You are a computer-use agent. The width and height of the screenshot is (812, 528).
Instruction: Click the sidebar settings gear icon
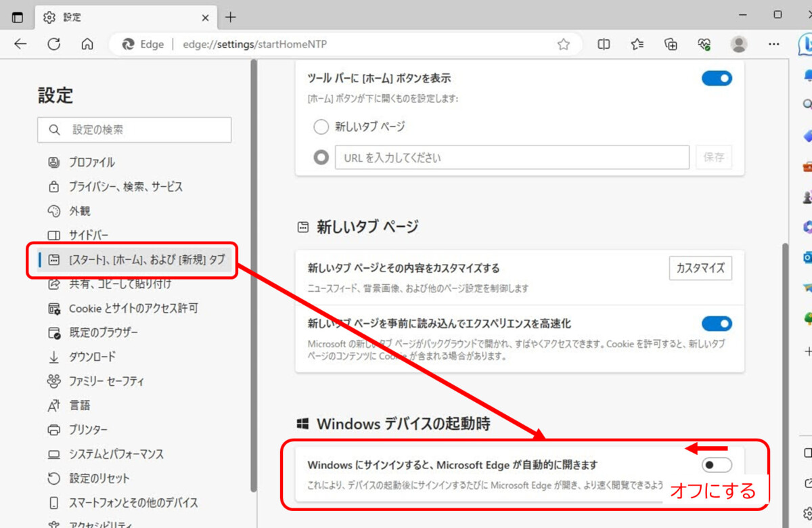pos(807,512)
